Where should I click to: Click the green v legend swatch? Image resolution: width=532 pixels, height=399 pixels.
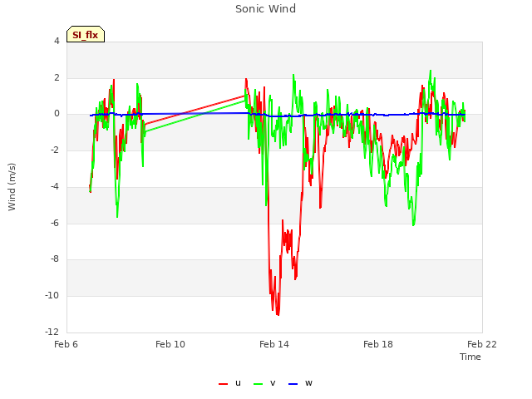pos(258,384)
